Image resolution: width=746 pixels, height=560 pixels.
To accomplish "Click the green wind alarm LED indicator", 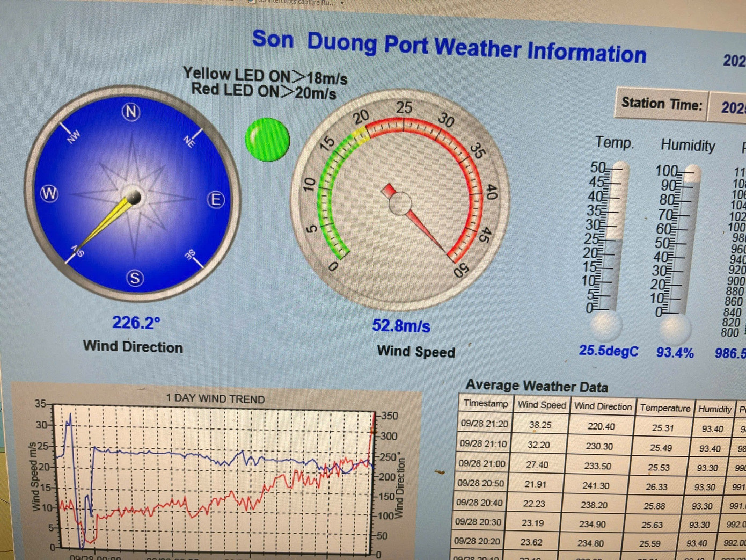I will [267, 140].
